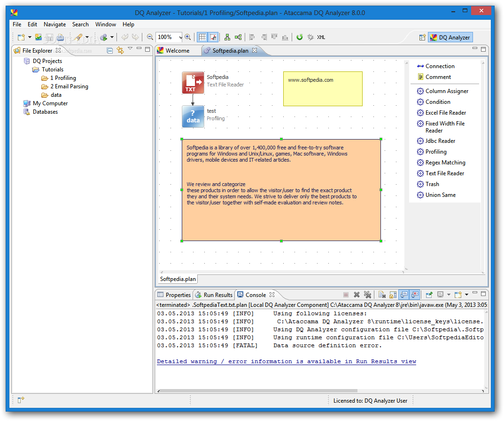Select the Connection palette tool
The height and width of the screenshot is (421, 504).
tap(436, 66)
